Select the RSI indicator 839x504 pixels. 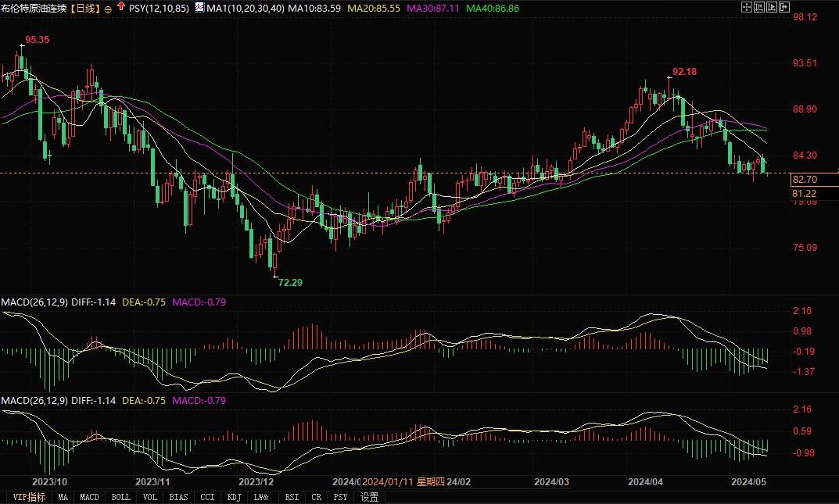[291, 496]
